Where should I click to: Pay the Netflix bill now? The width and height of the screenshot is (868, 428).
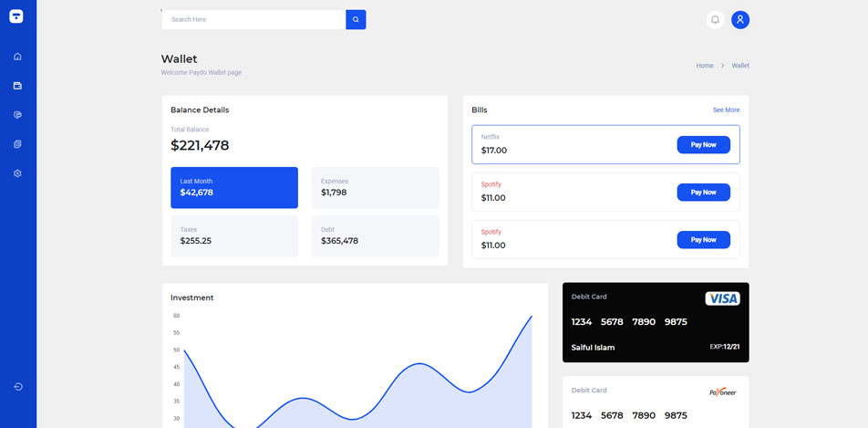point(703,144)
